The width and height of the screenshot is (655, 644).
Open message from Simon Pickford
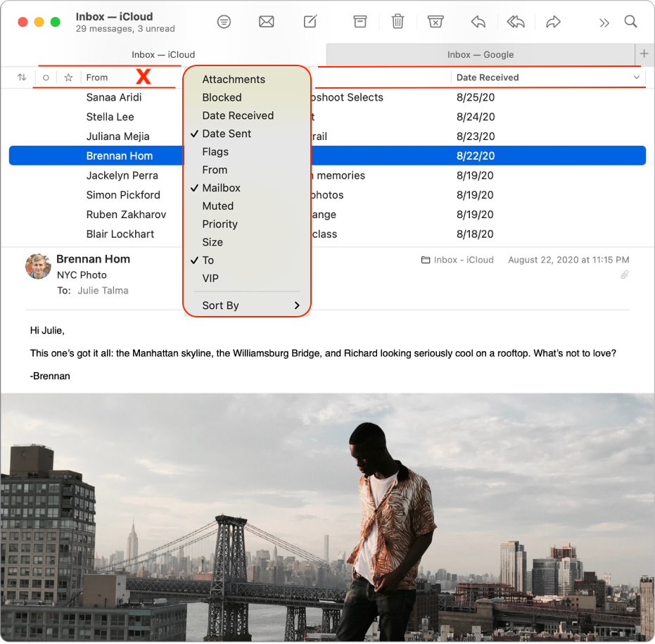click(x=327, y=195)
